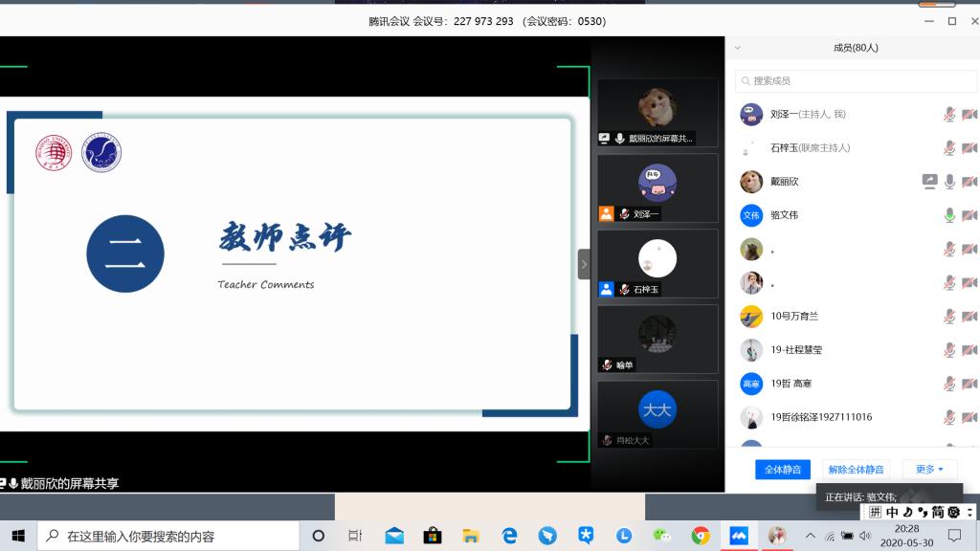Select 19-社程慧莹 in the member list
The width and height of the screenshot is (980, 551).
click(x=796, y=350)
